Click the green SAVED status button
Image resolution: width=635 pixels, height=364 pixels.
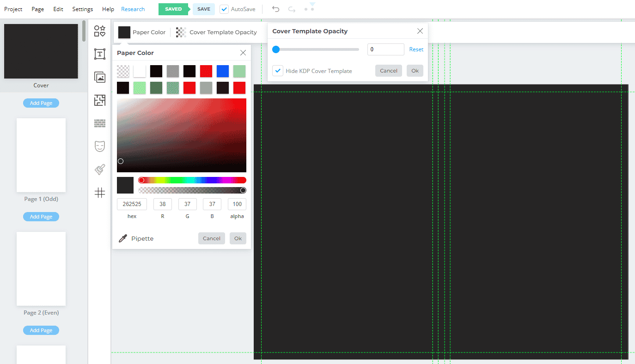point(173,9)
